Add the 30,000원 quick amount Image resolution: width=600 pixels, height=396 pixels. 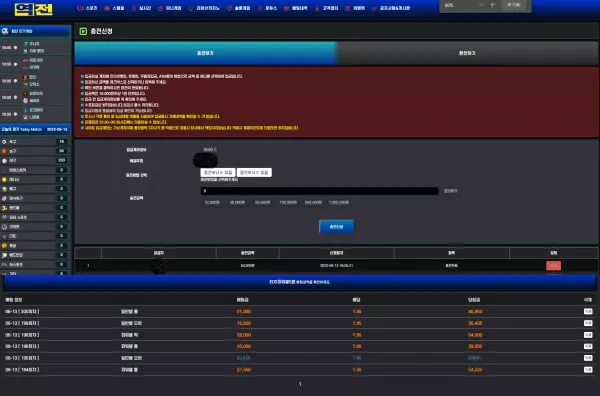[237, 202]
